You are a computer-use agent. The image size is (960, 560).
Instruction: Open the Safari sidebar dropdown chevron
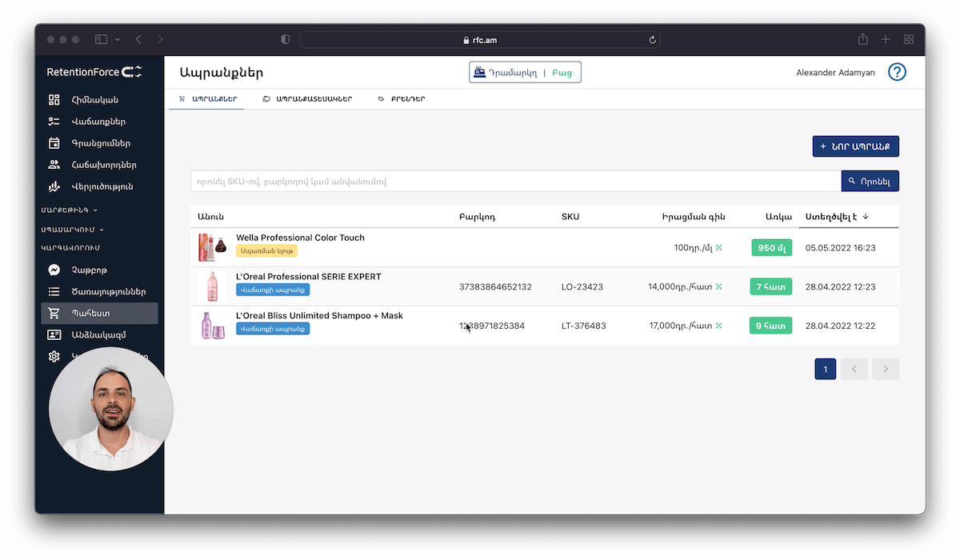click(x=118, y=39)
